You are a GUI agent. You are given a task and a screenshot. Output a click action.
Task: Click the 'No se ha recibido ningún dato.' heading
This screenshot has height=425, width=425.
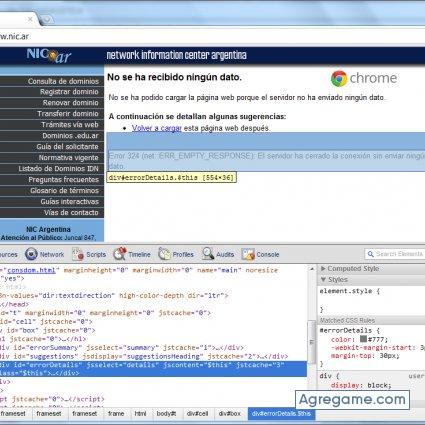pyautogui.click(x=174, y=77)
